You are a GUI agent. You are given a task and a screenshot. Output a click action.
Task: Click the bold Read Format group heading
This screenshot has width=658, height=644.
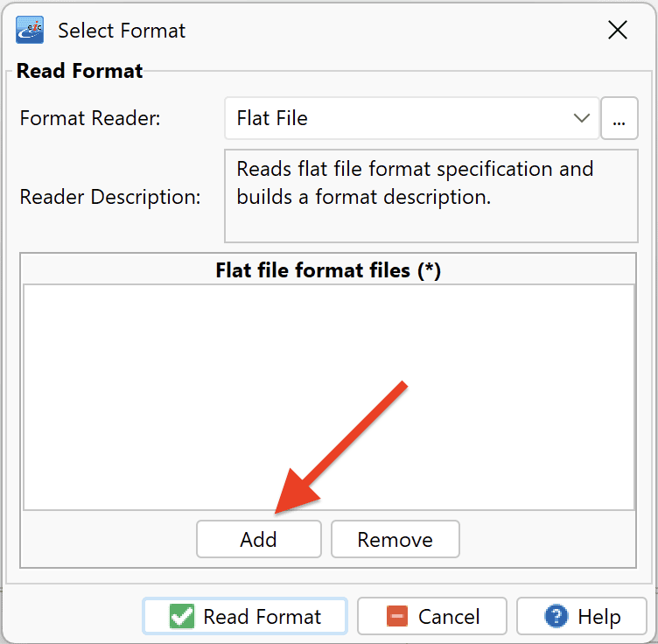[x=80, y=71]
